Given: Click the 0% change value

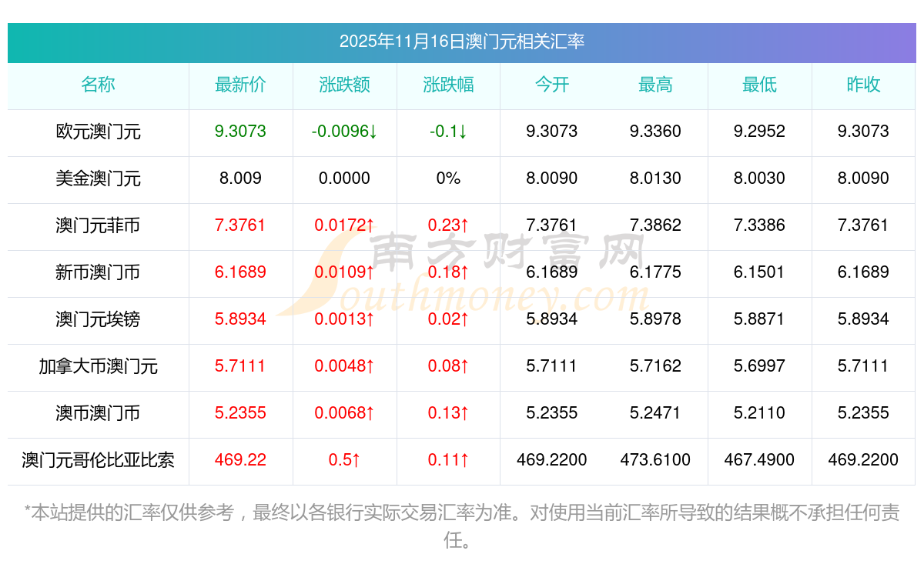Looking at the screenshot, I should pos(448,179).
